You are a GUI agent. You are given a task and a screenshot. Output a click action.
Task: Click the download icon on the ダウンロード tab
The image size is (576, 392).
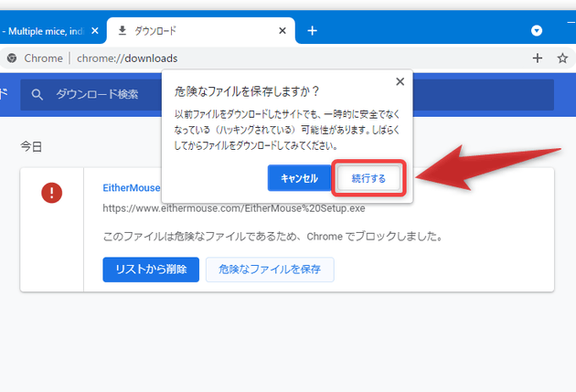123,31
